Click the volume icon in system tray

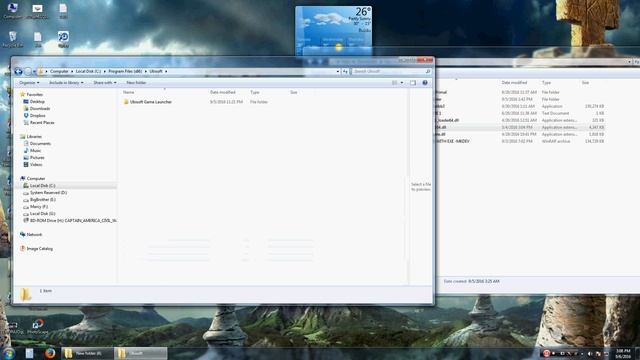590,353
